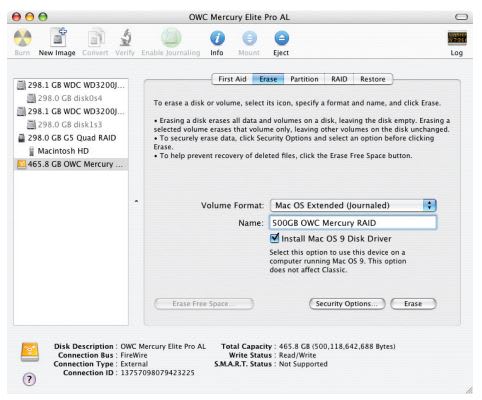This screenshot has width=482, height=400.
Task: Click the S.M.A.R.T. Status Not Supported text
Action: click(303, 364)
